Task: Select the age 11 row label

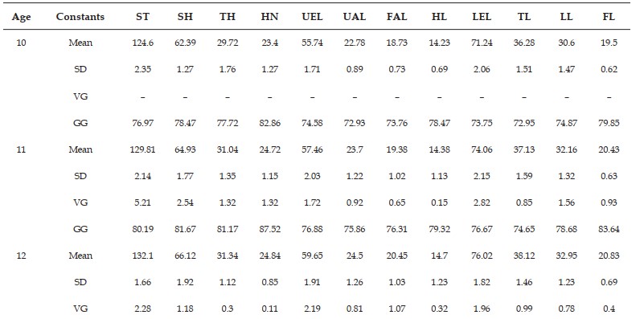Action: click(21, 149)
